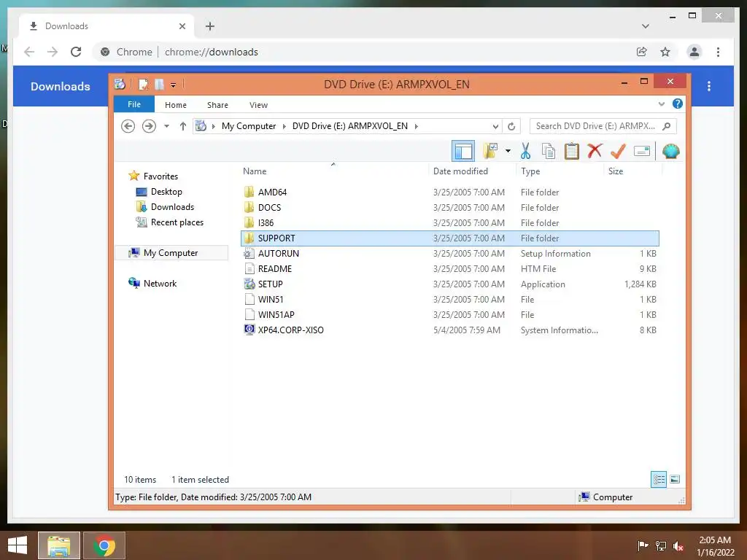
Task: Open Chrome profile avatar button
Action: 694,52
